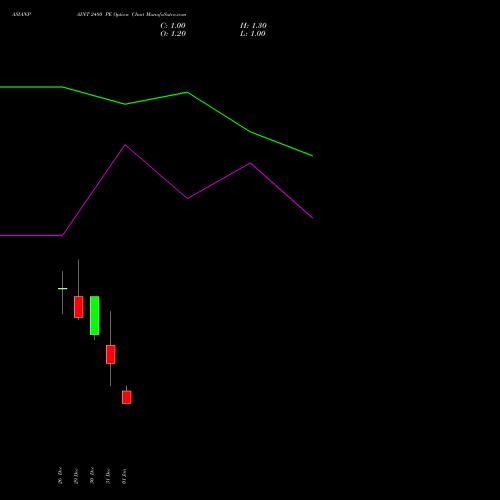Click the 29 Dec date axis label
The width and height of the screenshot is (500, 500).
coord(76,476)
